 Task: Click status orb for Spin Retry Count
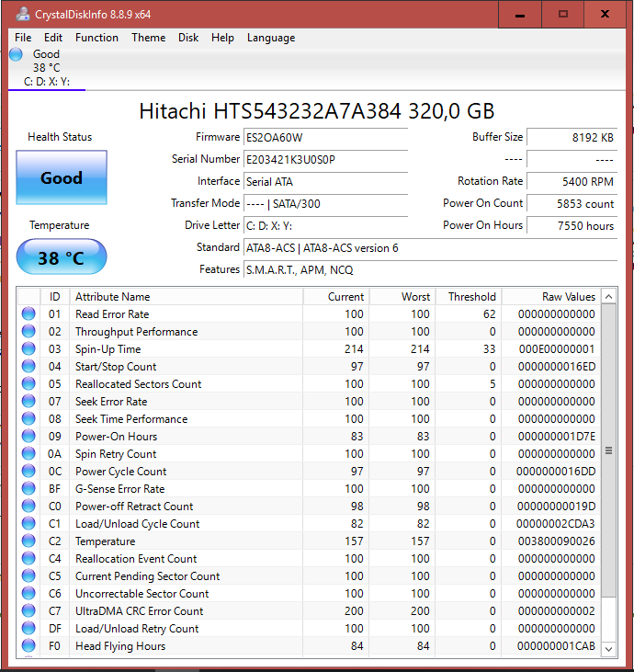(28, 453)
